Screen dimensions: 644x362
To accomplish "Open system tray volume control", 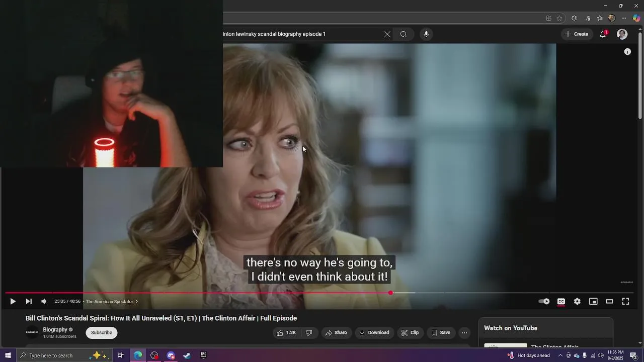I will (x=601, y=355).
